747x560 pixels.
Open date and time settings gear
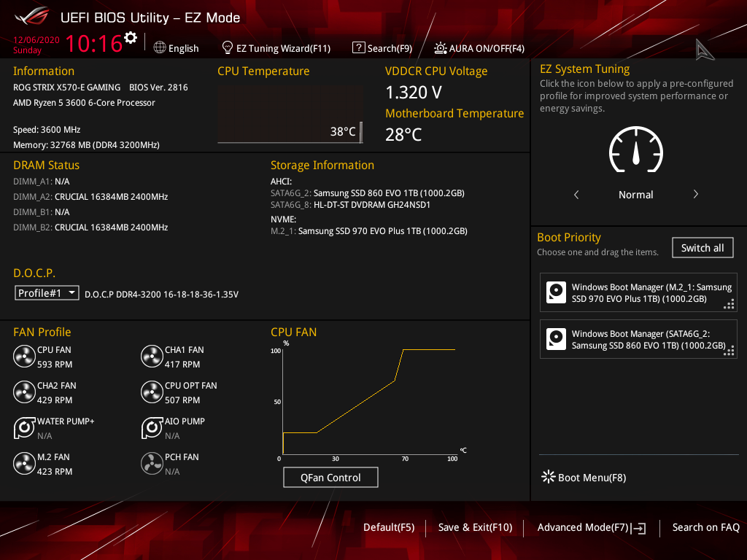pyautogui.click(x=131, y=38)
